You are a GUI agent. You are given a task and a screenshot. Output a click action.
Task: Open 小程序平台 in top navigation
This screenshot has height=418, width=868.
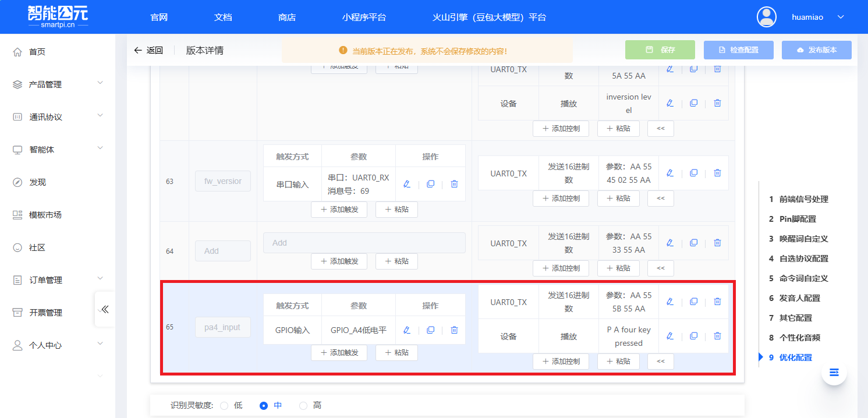364,17
